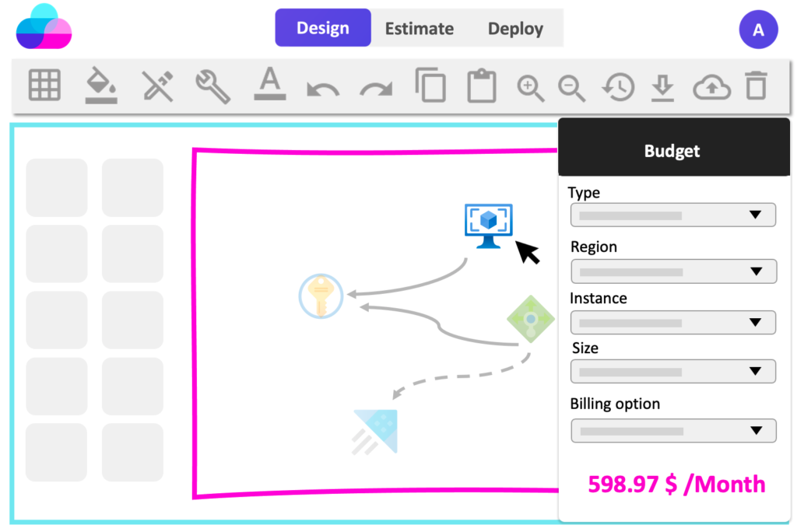Select the last palette tile in right column
797x532 pixels.
[x=132, y=452]
